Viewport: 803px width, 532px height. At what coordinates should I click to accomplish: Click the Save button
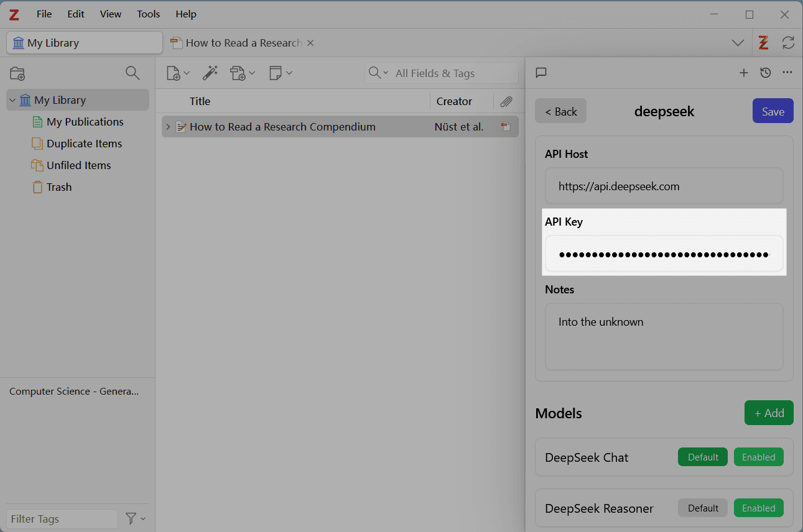[773, 111]
